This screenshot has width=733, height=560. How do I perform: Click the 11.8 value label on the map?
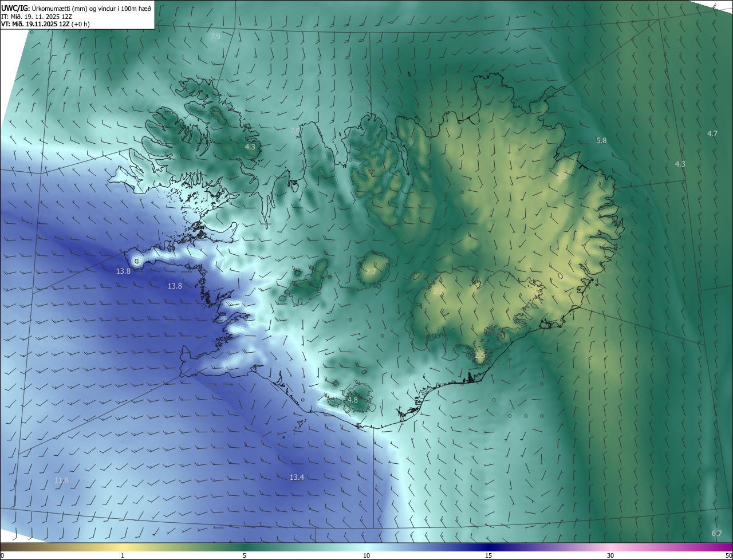[x=61, y=480]
